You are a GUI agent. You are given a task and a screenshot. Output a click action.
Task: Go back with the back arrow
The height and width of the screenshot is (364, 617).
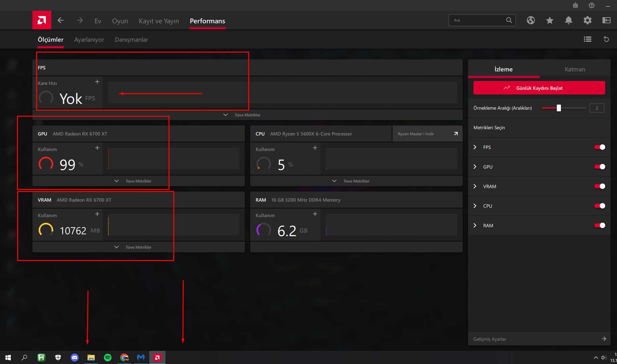[61, 21]
